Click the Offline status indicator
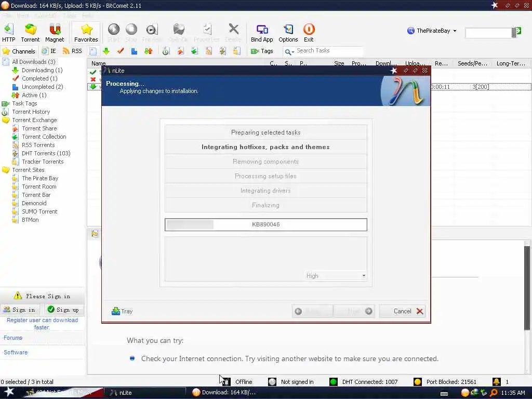 (x=238, y=382)
